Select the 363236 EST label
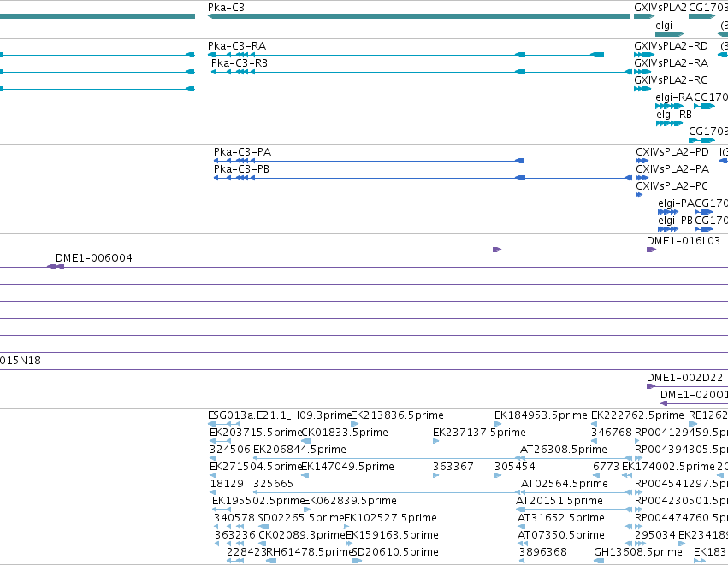Viewport: 728px width, 565px height. tap(235, 535)
